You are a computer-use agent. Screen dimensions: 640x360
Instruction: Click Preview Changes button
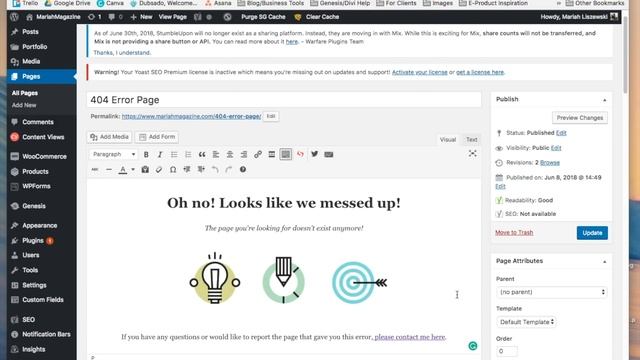pyautogui.click(x=580, y=118)
